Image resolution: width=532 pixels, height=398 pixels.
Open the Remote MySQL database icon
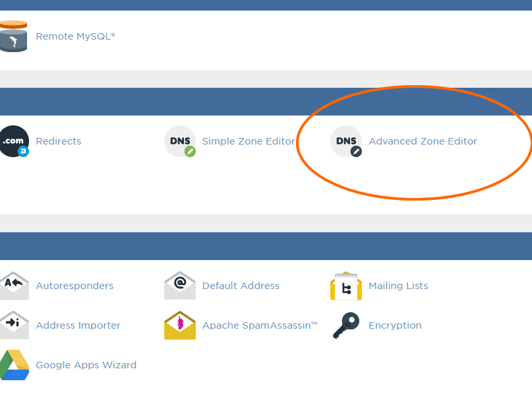[x=13, y=36]
